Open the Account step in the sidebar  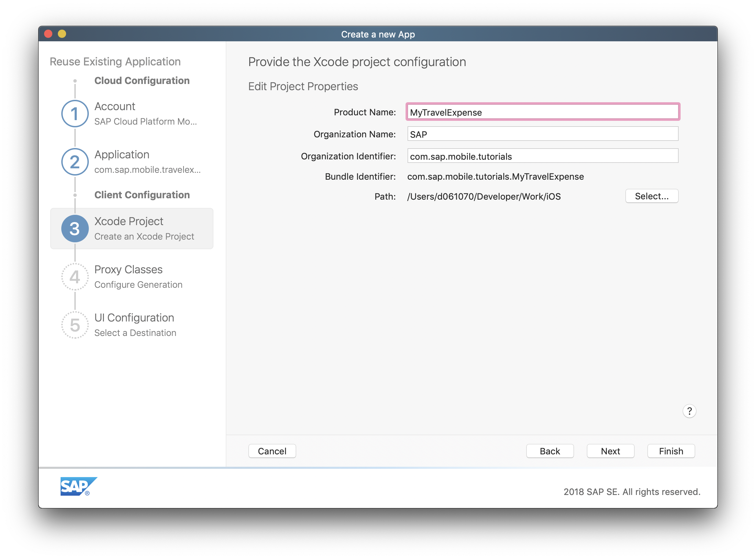pyautogui.click(x=132, y=114)
